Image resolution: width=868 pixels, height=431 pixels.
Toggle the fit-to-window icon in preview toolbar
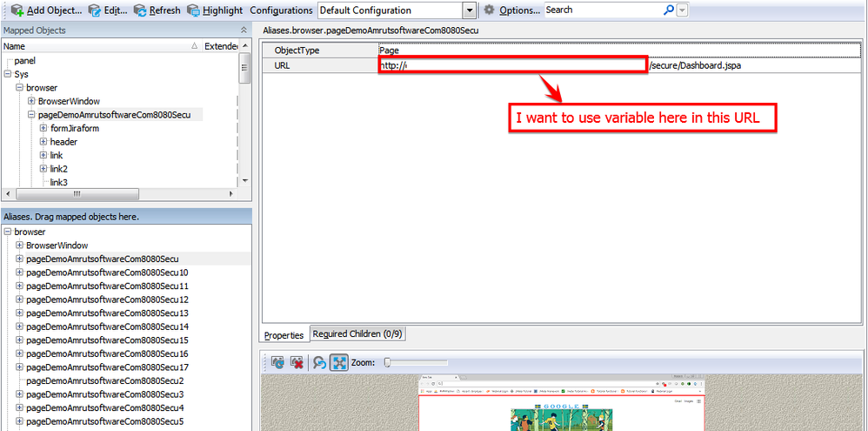pyautogui.click(x=339, y=363)
